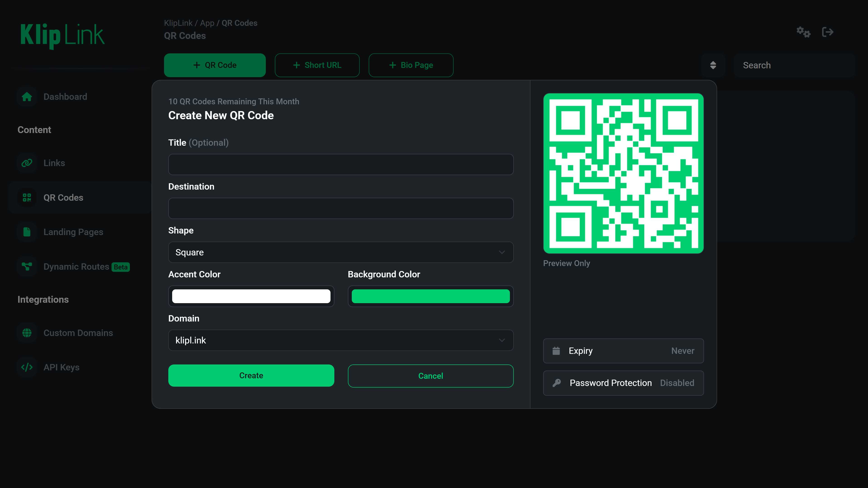Click QR Codes in the breadcrumb
This screenshot has height=488, width=868.
pos(239,23)
